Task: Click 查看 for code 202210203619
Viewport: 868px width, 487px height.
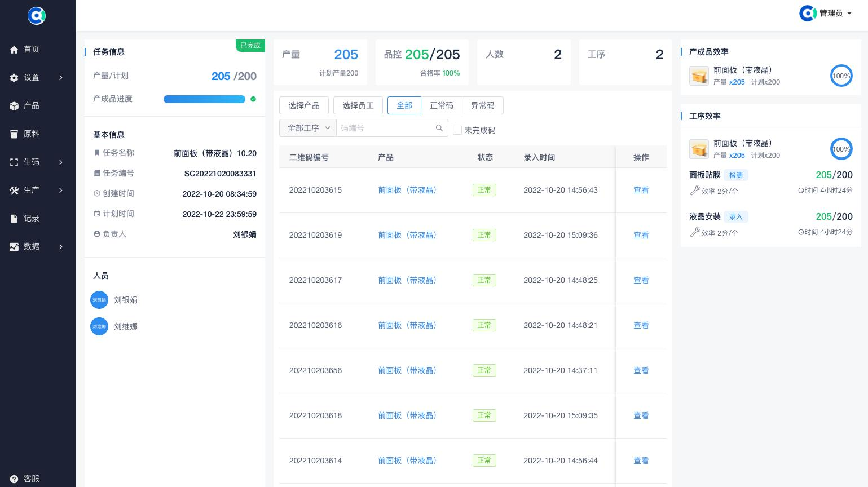Action: [641, 236]
